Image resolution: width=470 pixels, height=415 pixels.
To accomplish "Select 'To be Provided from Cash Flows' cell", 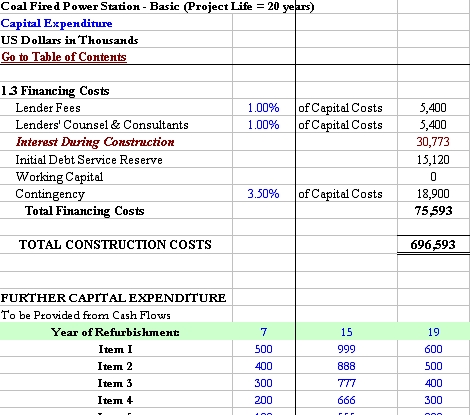I will [x=86, y=315].
